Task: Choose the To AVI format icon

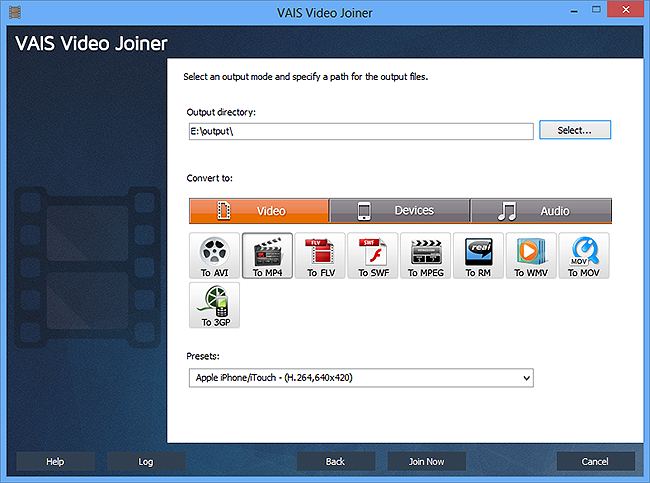Action: pos(214,255)
